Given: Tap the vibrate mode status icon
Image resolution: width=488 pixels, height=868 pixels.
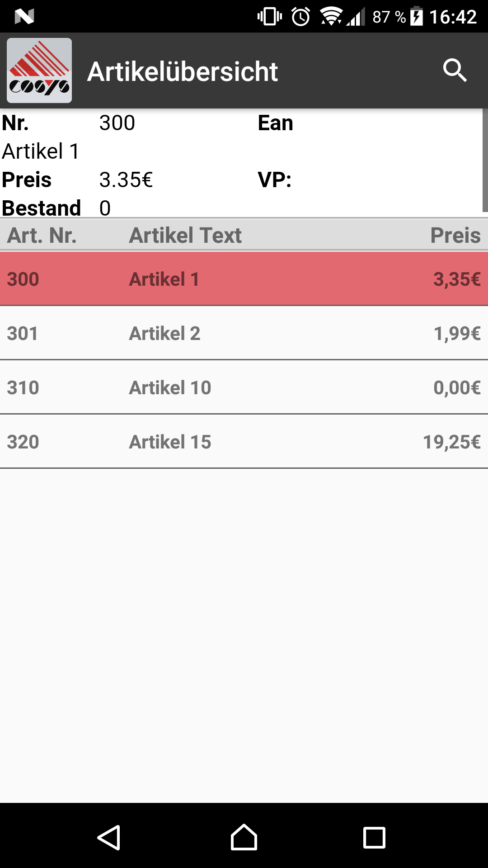Looking at the screenshot, I should pos(270,17).
